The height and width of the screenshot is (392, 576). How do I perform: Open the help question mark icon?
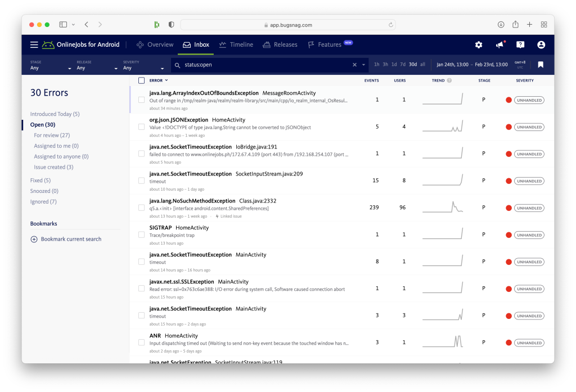(520, 45)
